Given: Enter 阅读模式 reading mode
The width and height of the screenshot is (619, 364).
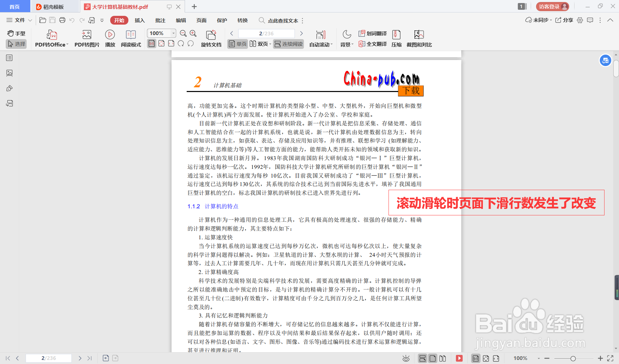Looking at the screenshot, I should tap(131, 39).
